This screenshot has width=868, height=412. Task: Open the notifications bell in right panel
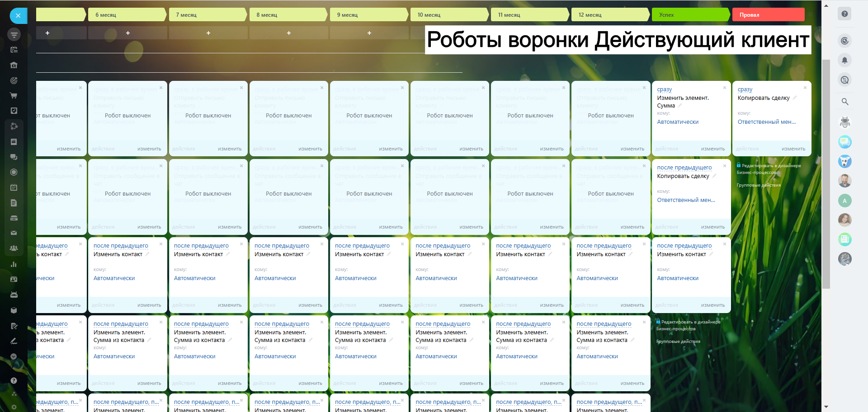tap(844, 61)
